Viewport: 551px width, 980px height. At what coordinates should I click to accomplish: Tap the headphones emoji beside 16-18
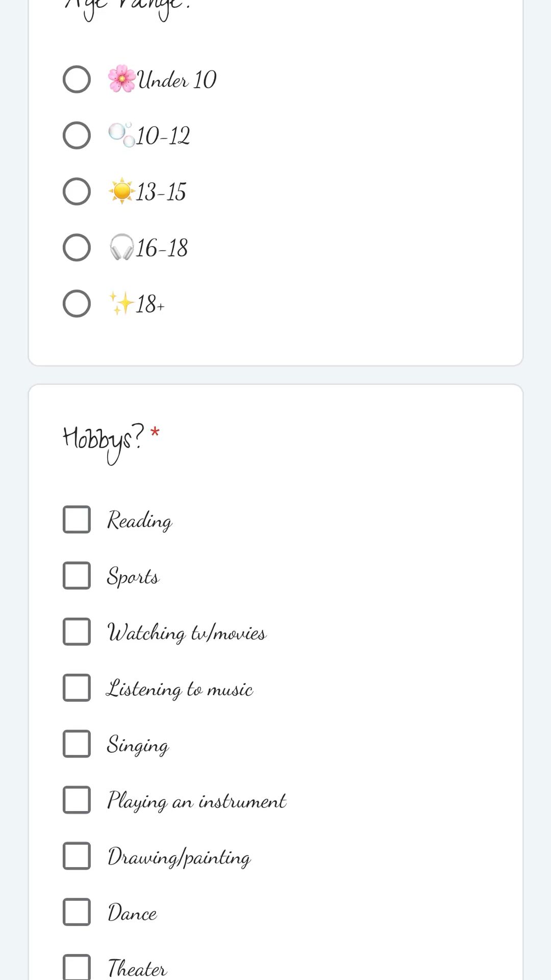(121, 248)
